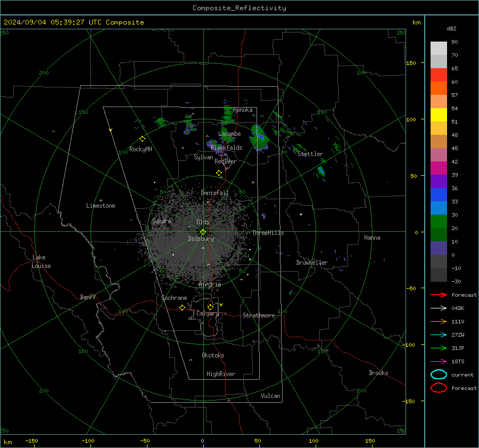Click the orange 111V arrow in legend
This screenshot has width=479, height=448.
(439, 321)
